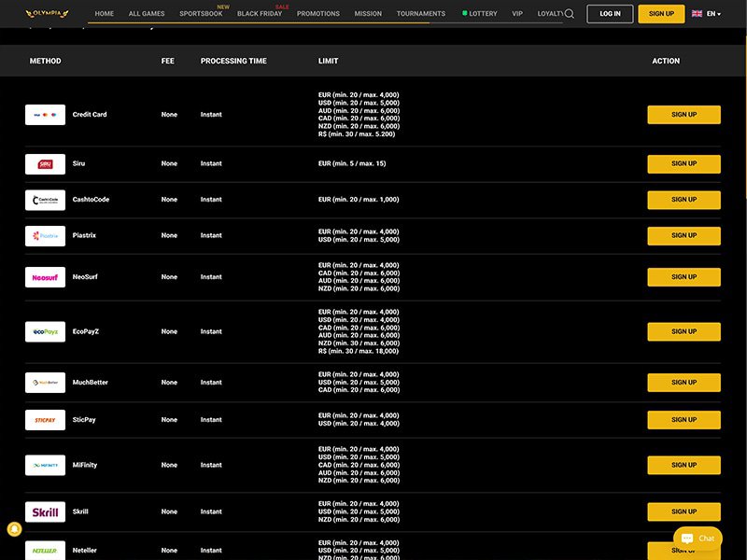Open the Chat support widget

tap(698, 539)
